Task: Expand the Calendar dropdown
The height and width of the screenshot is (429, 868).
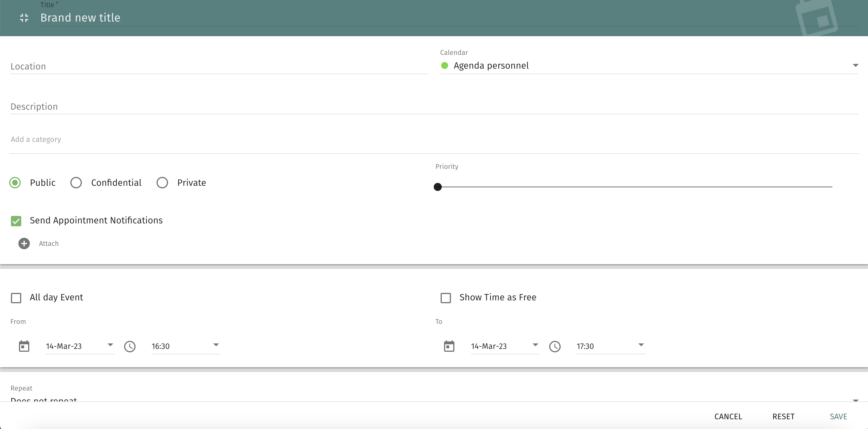Action: 855,65
